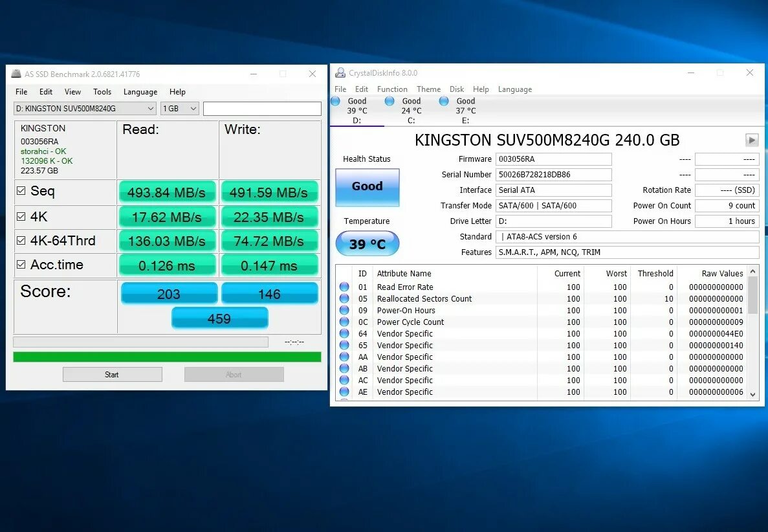
Task: Click the 39 °C temperature button
Action: (368, 243)
